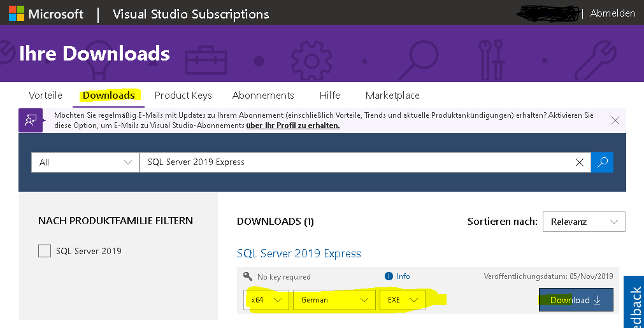Expand the Relevanz sort dropdown
The width and height of the screenshot is (644, 328).
[583, 222]
